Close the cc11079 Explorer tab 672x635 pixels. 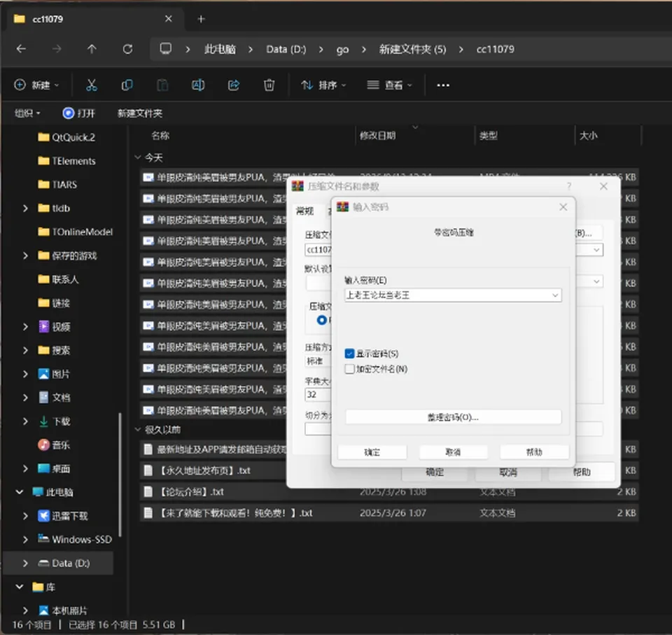pyautogui.click(x=169, y=19)
